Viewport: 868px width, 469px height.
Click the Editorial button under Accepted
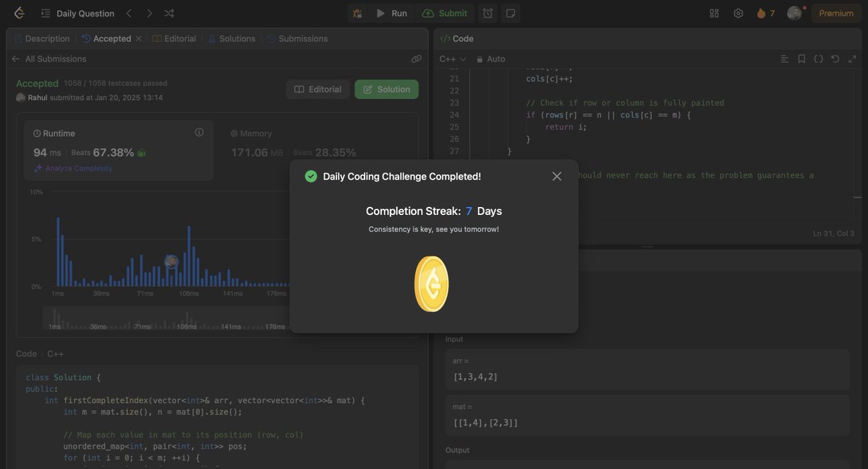[x=318, y=89]
